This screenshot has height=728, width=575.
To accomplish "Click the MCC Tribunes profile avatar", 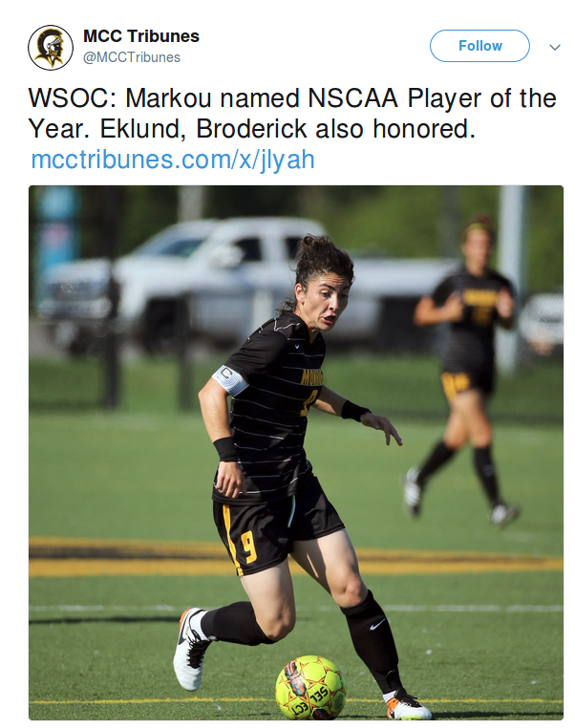I will pyautogui.click(x=51, y=48).
